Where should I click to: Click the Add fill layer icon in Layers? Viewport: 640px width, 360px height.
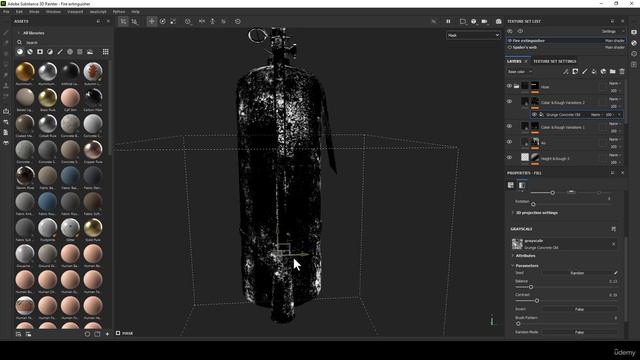pyautogui.click(x=594, y=71)
